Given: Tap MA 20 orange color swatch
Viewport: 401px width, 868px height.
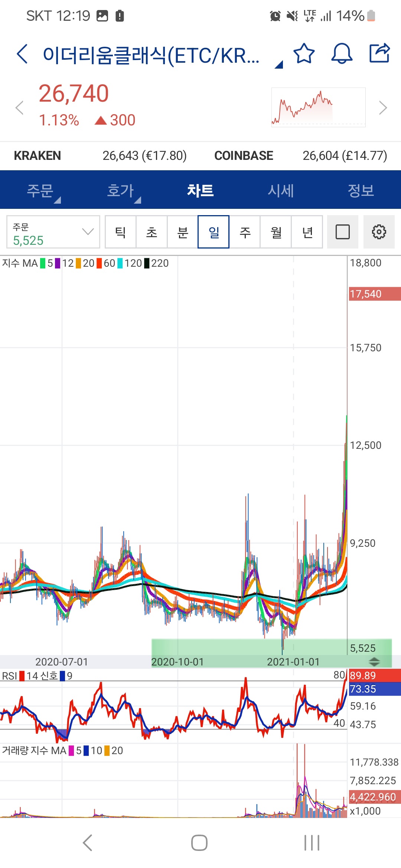Looking at the screenshot, I should pyautogui.click(x=78, y=263).
